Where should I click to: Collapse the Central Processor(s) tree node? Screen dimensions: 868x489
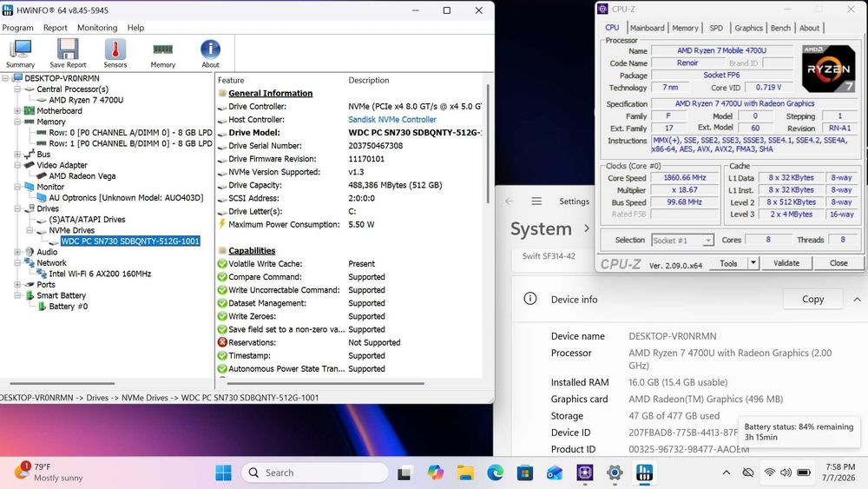[17, 89]
